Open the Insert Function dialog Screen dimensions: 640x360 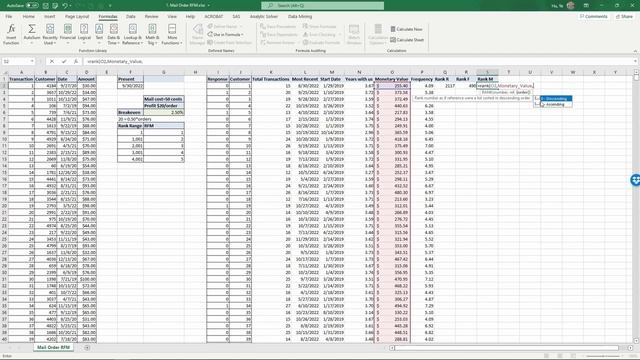[11, 34]
